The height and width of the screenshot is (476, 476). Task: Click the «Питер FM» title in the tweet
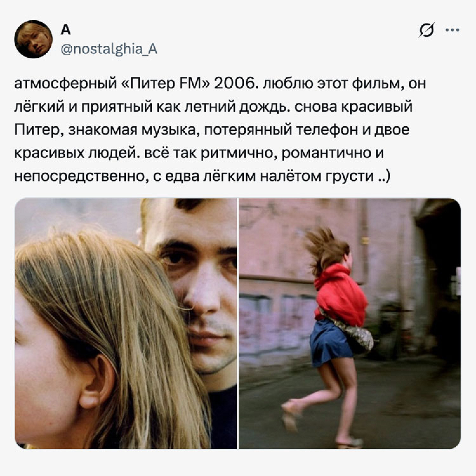point(166,84)
